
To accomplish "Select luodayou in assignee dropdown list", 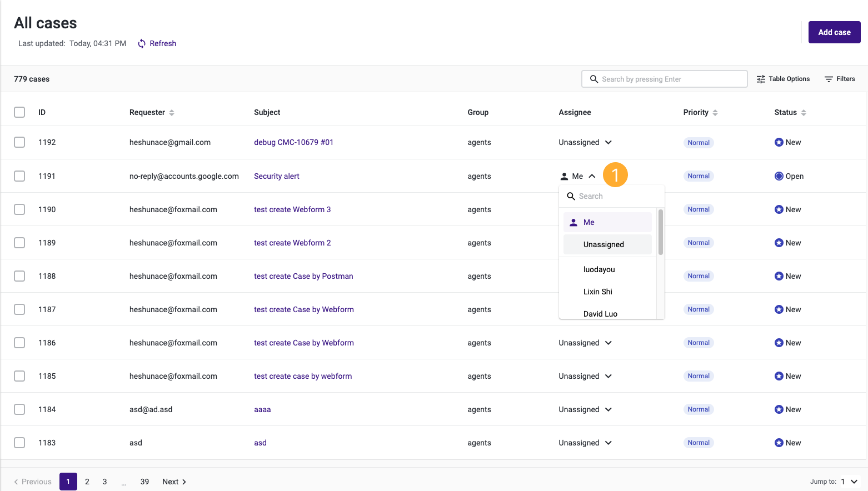I will (x=607, y=269).
